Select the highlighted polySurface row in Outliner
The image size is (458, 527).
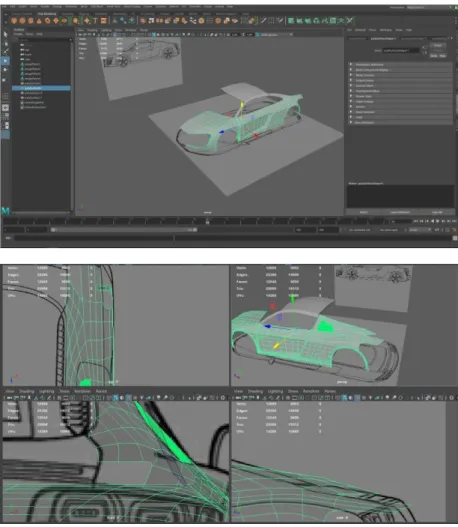(x=41, y=88)
